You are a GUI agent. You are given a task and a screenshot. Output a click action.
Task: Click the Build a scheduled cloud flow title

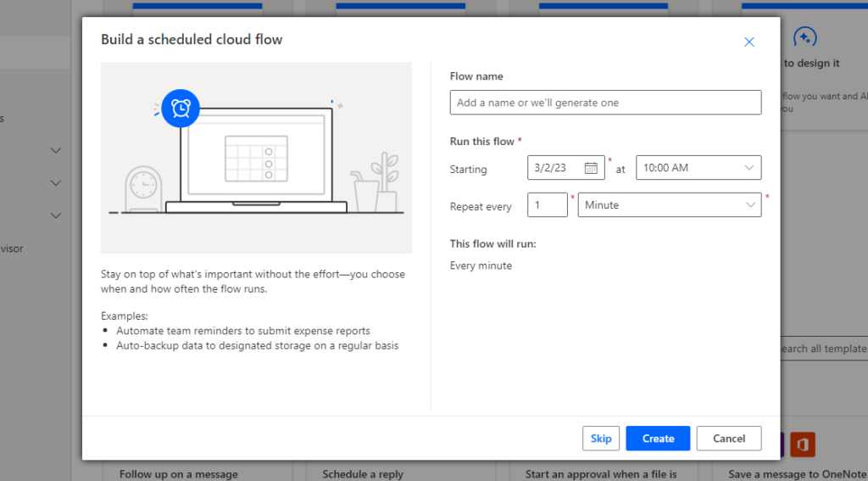coord(192,39)
